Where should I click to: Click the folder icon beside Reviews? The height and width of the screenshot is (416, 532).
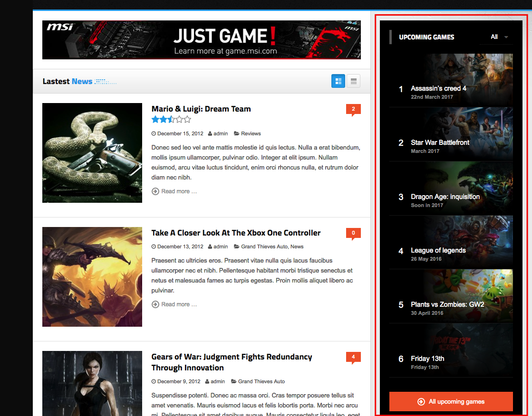pyautogui.click(x=236, y=133)
